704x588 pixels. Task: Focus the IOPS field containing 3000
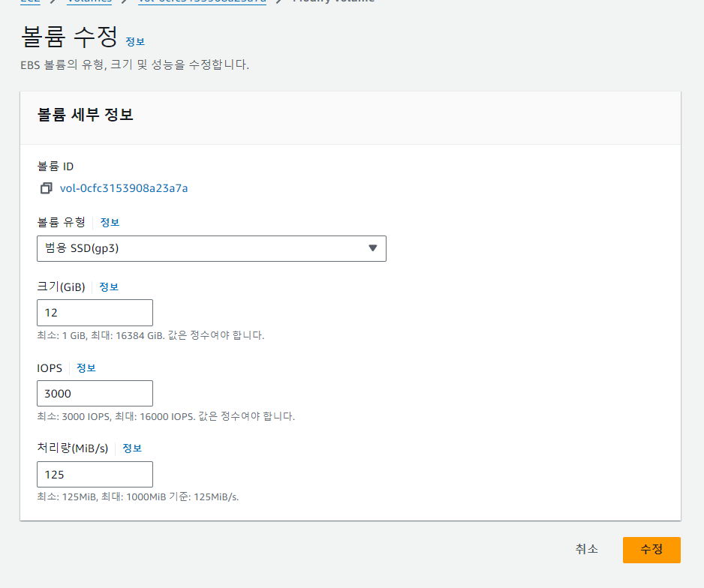(95, 394)
